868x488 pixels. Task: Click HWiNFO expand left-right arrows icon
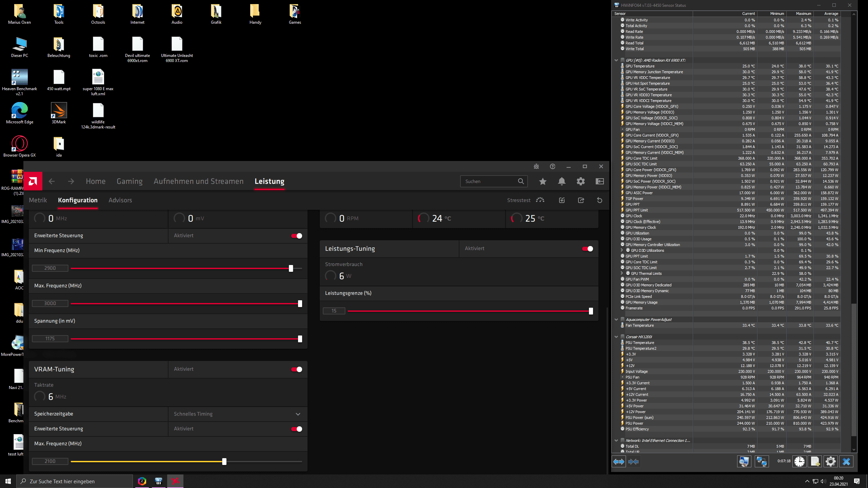click(619, 462)
